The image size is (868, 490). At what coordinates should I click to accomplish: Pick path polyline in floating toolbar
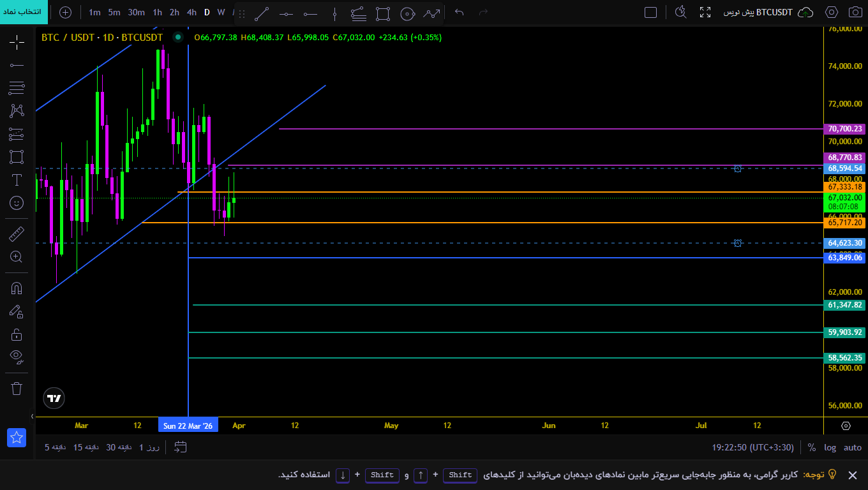(x=432, y=13)
